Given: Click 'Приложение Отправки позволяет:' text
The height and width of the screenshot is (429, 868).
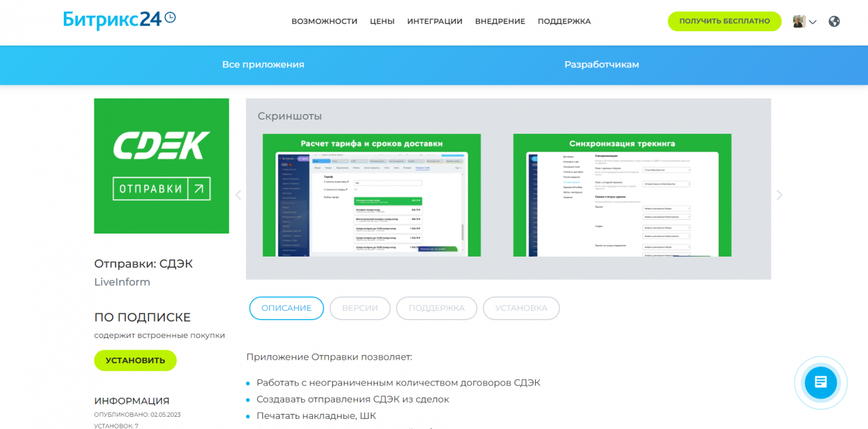Looking at the screenshot, I should [329, 357].
